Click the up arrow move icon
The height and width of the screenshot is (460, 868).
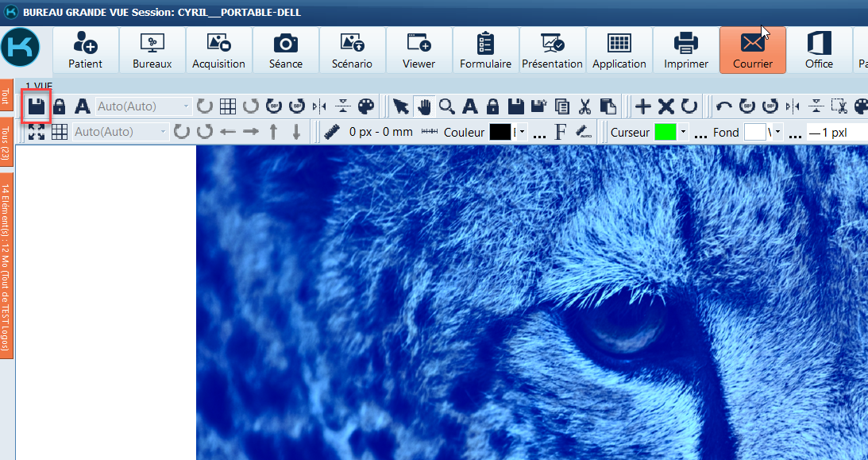point(273,132)
